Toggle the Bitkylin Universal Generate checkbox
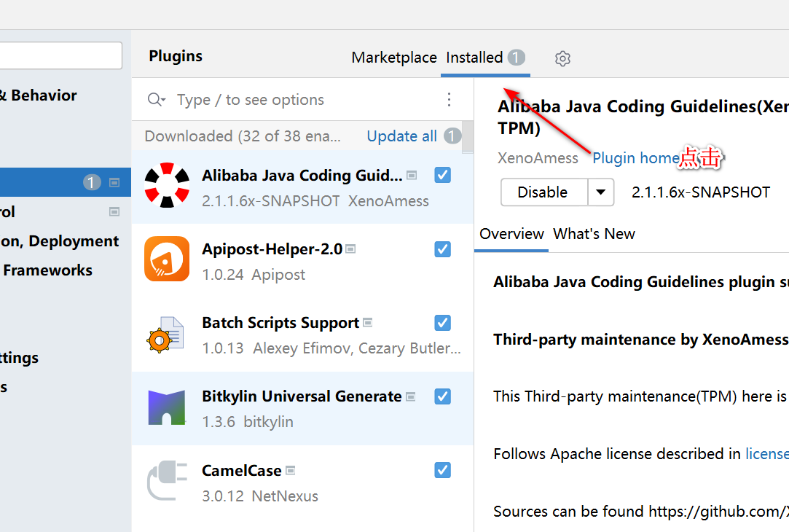This screenshot has height=532, width=789. [x=442, y=396]
